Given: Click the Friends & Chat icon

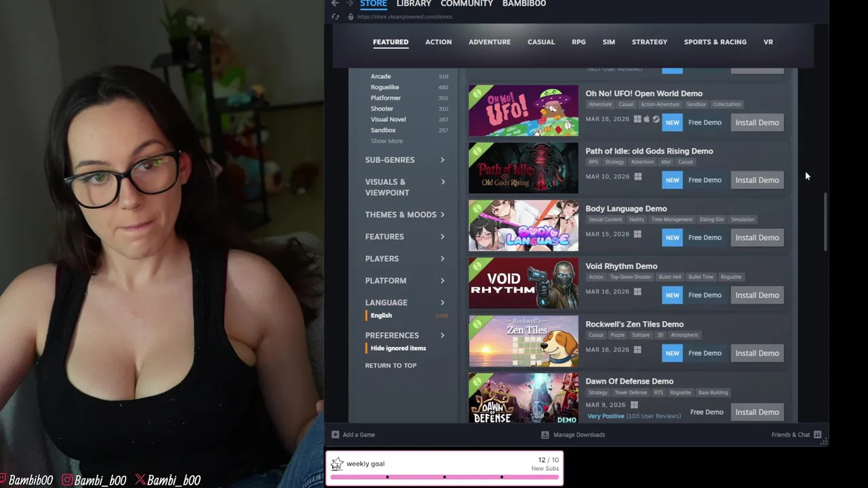Looking at the screenshot, I should coord(817,434).
